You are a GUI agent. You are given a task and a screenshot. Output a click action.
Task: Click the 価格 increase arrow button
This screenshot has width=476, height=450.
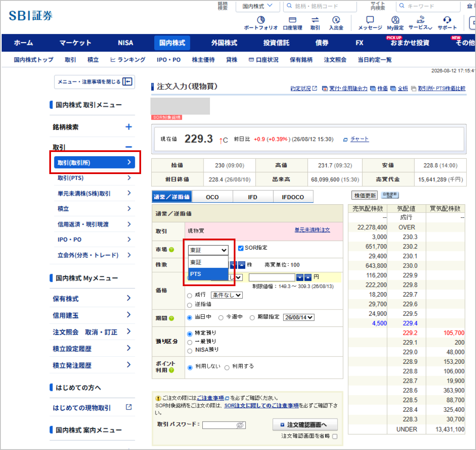click(x=308, y=277)
